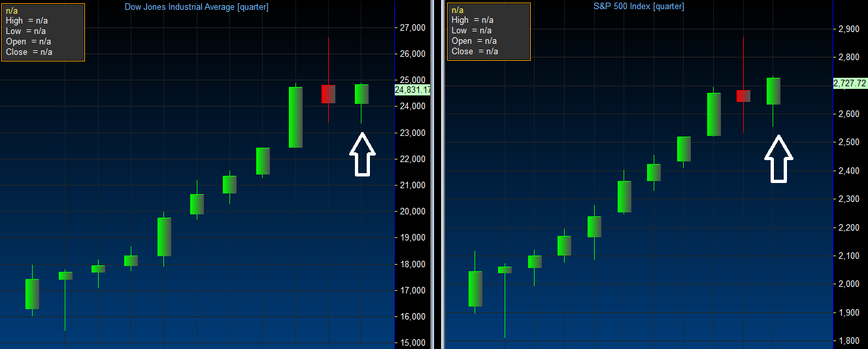Click the 2,900 price axis label
This screenshot has height=349, width=868.
(849, 29)
